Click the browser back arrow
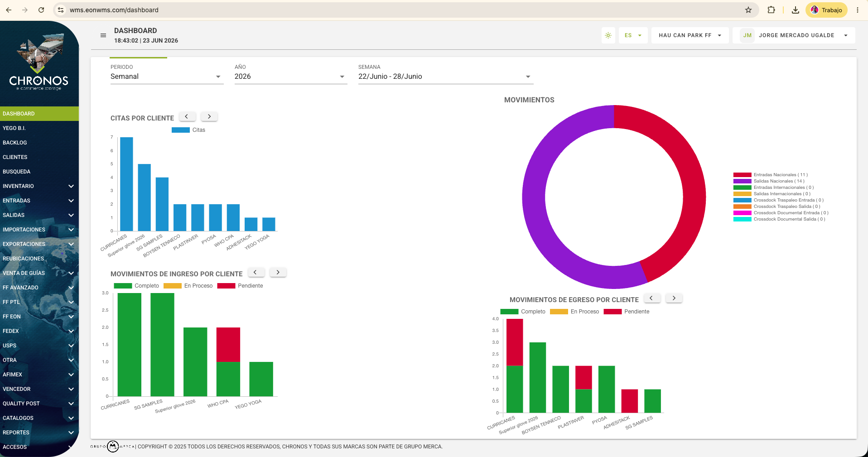 pyautogui.click(x=9, y=10)
